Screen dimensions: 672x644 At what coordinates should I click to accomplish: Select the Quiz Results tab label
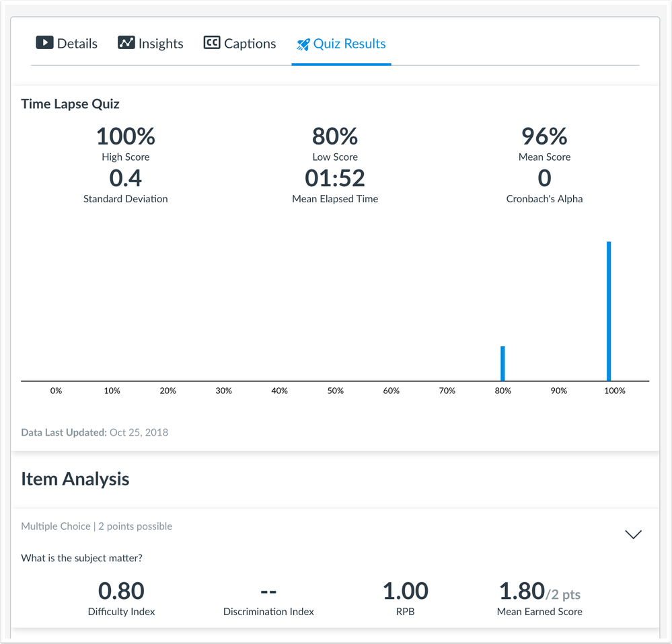point(349,44)
